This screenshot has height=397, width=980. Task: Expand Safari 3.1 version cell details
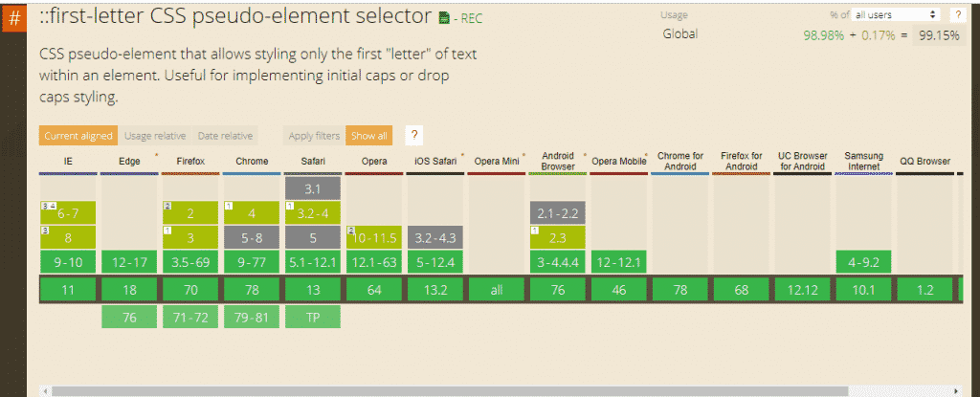pyautogui.click(x=313, y=189)
